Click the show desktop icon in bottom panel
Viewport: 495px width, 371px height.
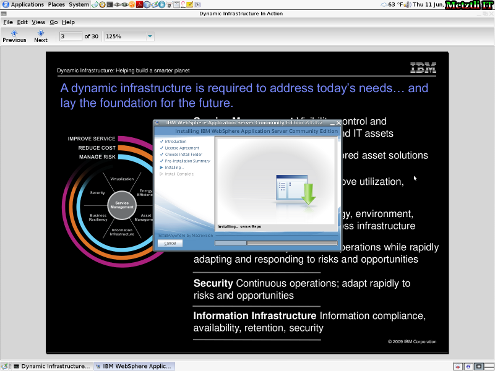6,366
